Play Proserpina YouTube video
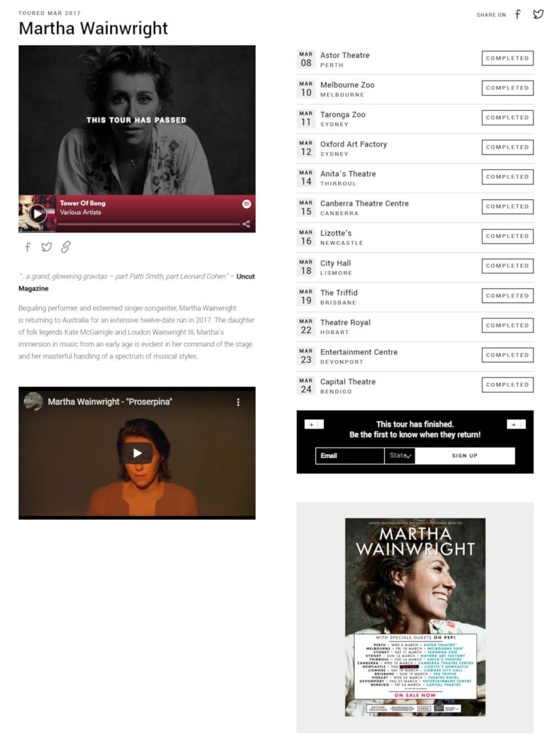This screenshot has height=756, width=551. click(137, 453)
